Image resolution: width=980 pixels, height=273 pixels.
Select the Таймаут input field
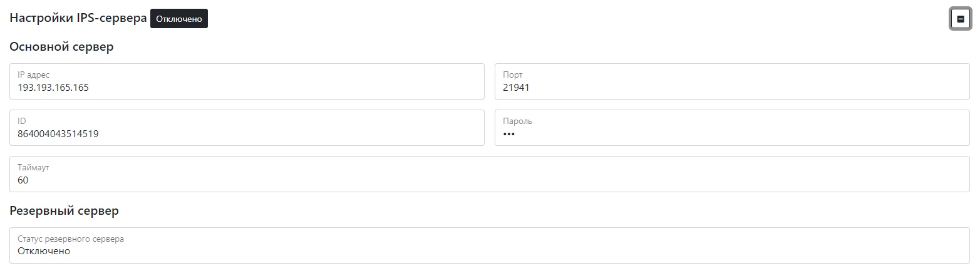pyautogui.click(x=490, y=174)
